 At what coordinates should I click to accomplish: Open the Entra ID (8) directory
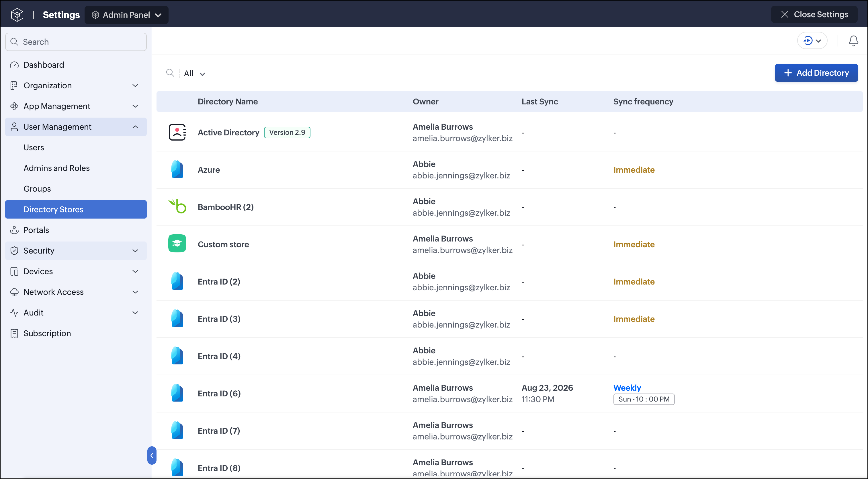click(219, 468)
